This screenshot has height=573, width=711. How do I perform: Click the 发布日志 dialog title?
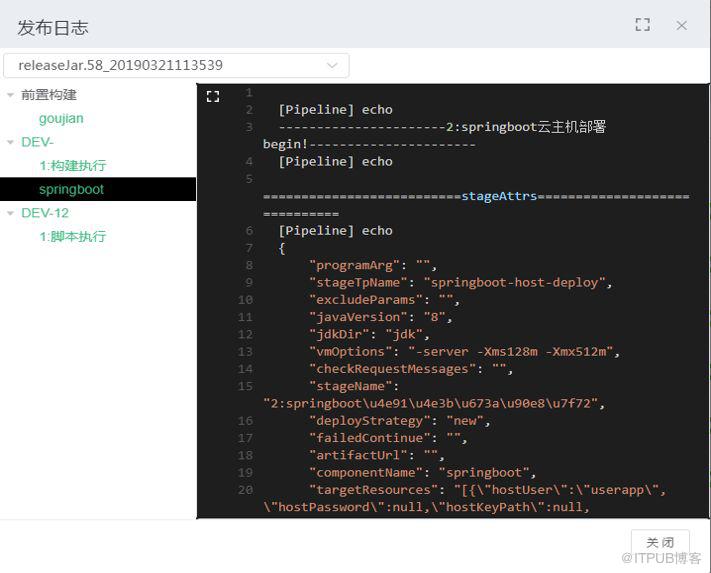(x=53, y=28)
